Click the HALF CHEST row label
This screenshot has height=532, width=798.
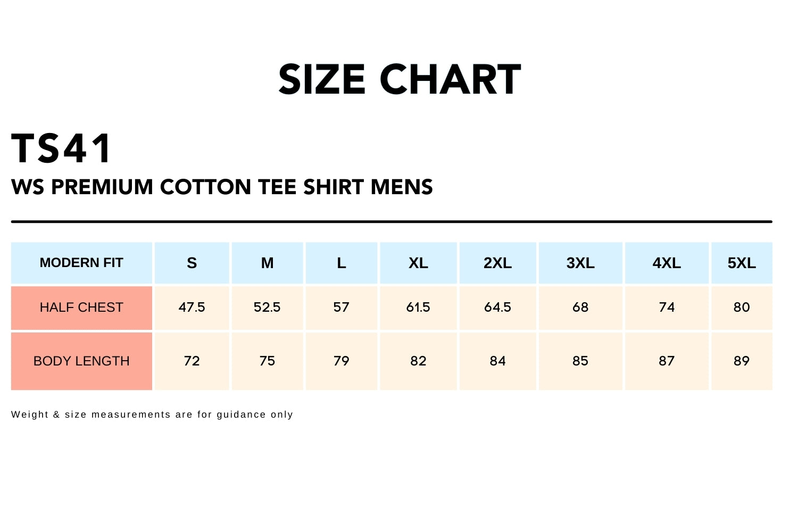(x=81, y=307)
